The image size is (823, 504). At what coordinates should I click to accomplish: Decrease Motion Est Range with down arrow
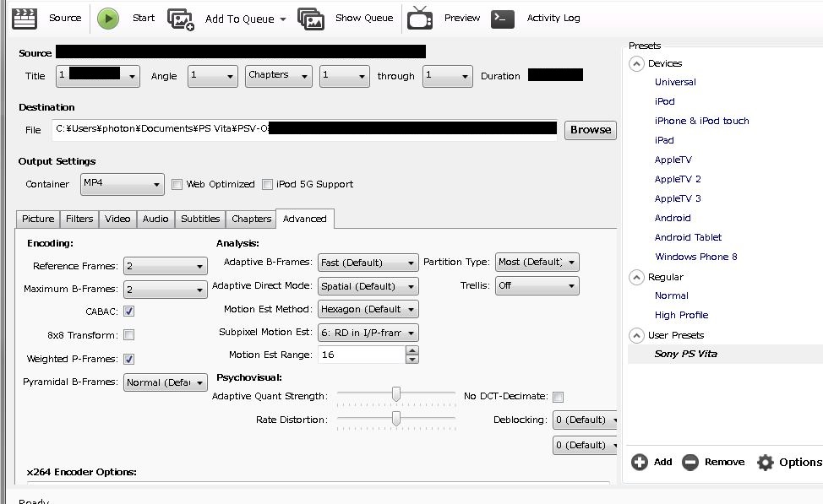pyautogui.click(x=412, y=360)
